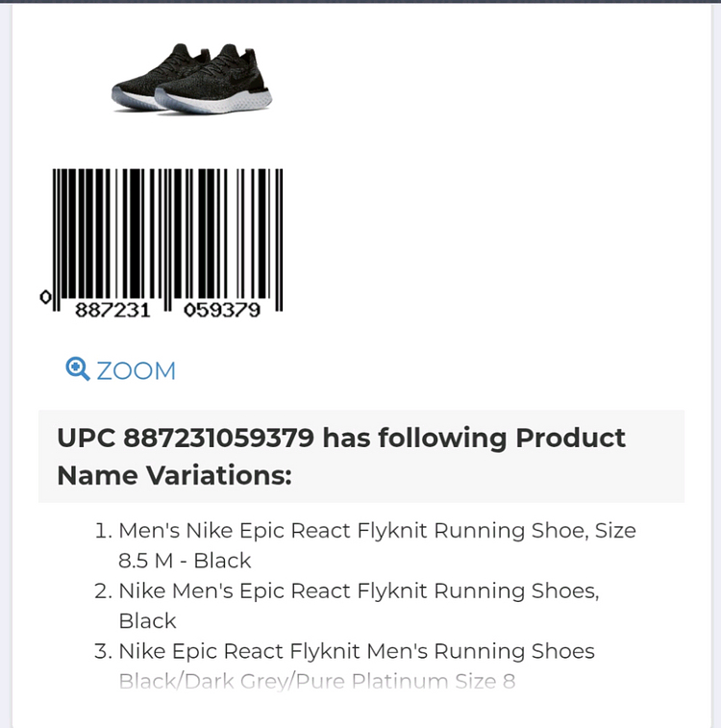Click the lone "Black" line of item 2

click(x=147, y=621)
